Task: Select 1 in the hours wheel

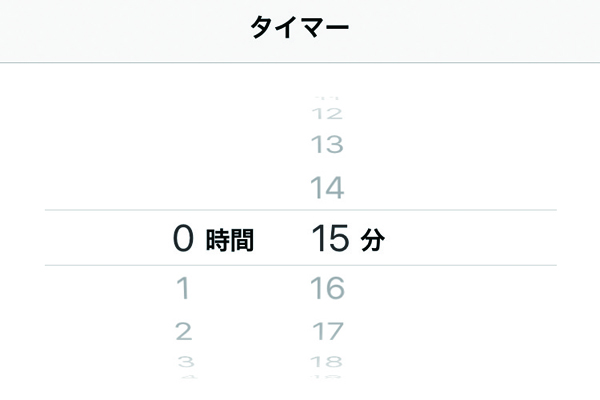Action: point(183,289)
